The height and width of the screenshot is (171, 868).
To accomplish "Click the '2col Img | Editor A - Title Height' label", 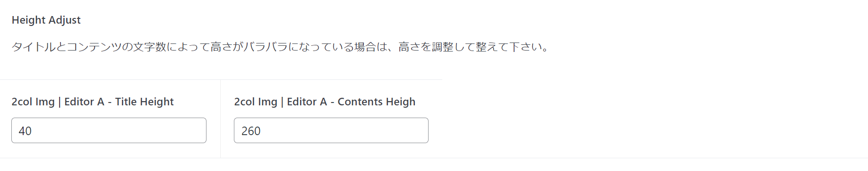I will (x=93, y=102).
